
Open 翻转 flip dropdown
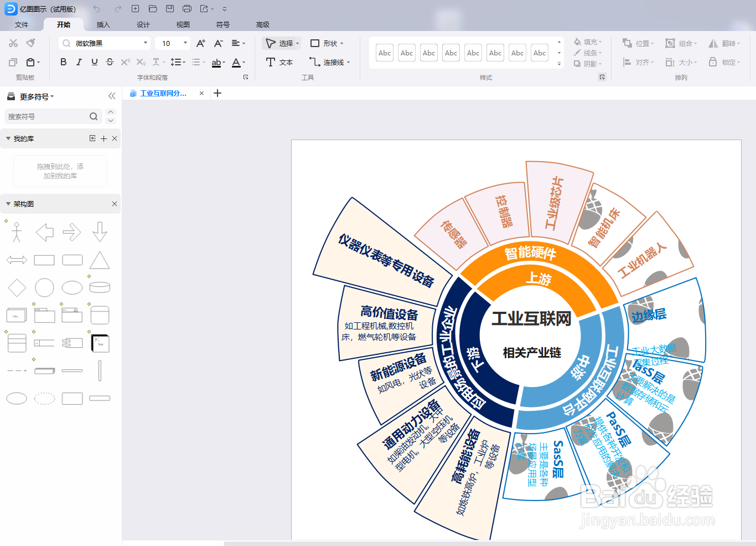[x=724, y=43]
